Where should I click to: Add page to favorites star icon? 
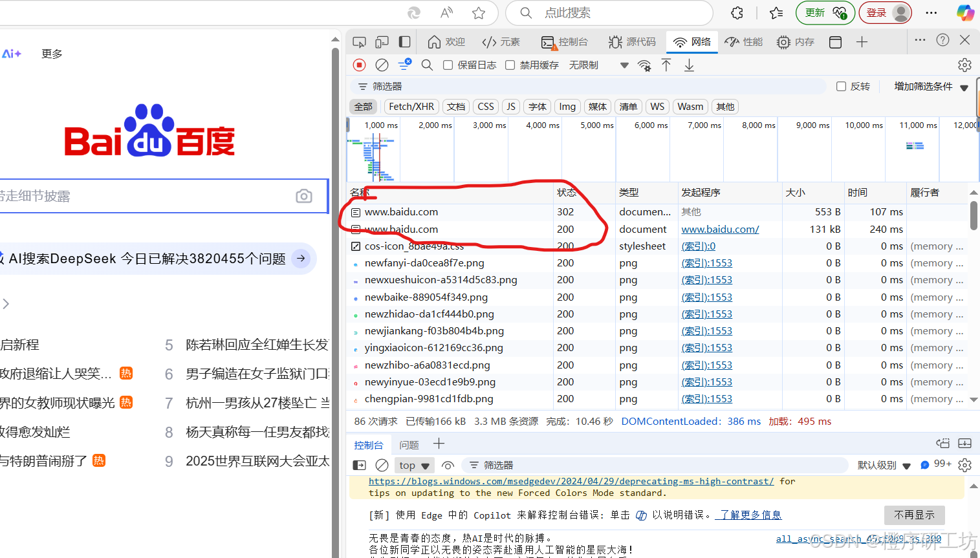point(479,13)
